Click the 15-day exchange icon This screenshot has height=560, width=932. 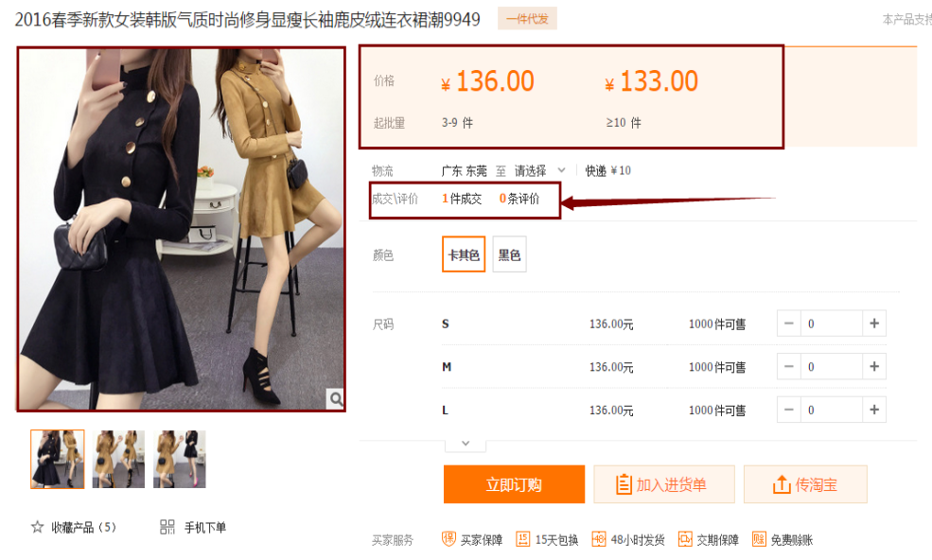tap(523, 539)
